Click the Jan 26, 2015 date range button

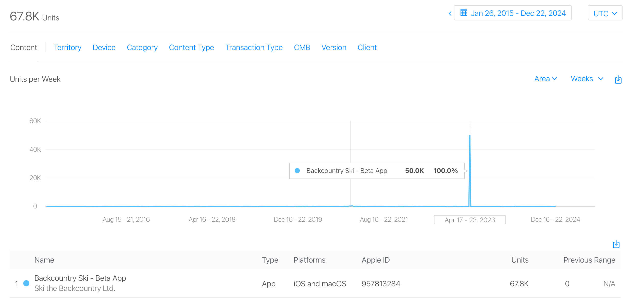click(x=518, y=13)
